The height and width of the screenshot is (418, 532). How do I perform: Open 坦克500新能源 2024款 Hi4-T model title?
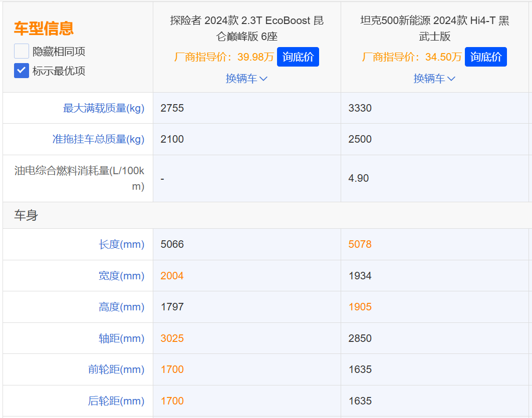tap(434, 29)
